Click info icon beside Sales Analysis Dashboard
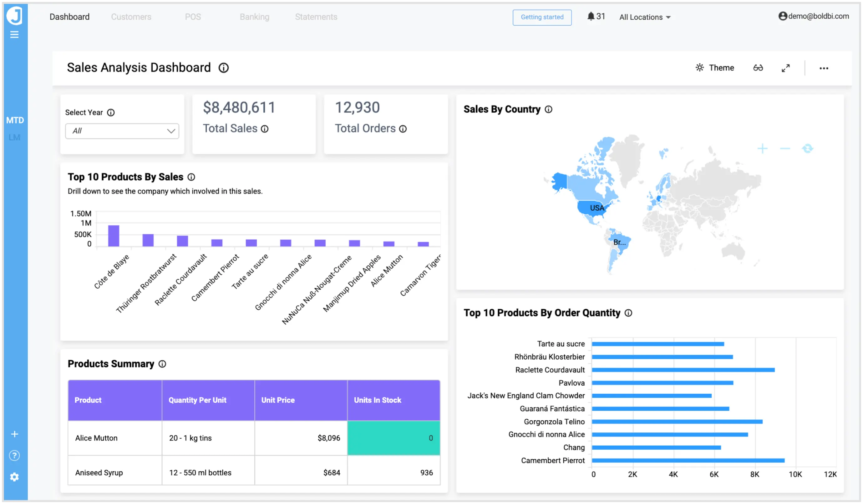 coord(224,68)
